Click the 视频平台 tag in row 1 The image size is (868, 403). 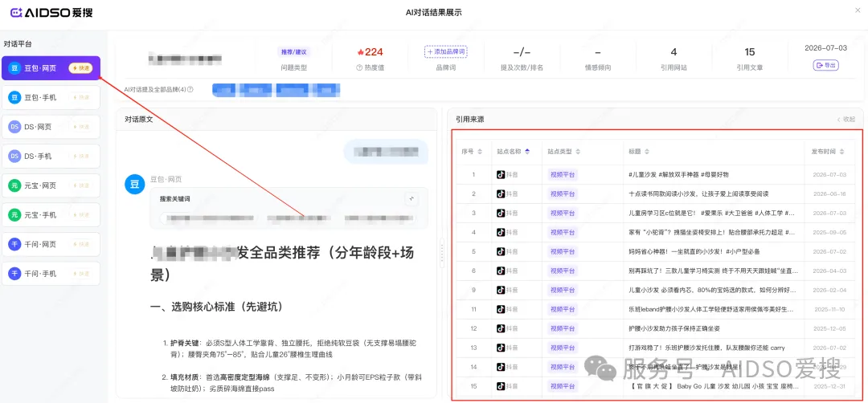tap(562, 175)
